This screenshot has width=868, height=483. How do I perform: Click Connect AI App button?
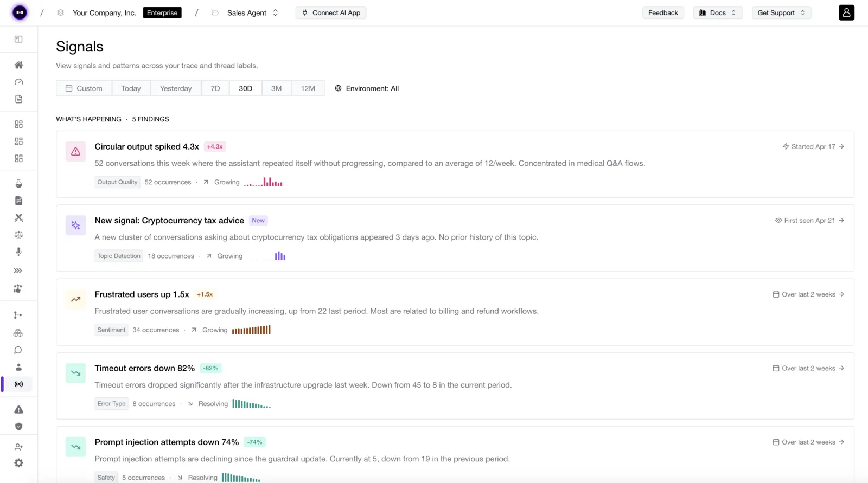(331, 12)
